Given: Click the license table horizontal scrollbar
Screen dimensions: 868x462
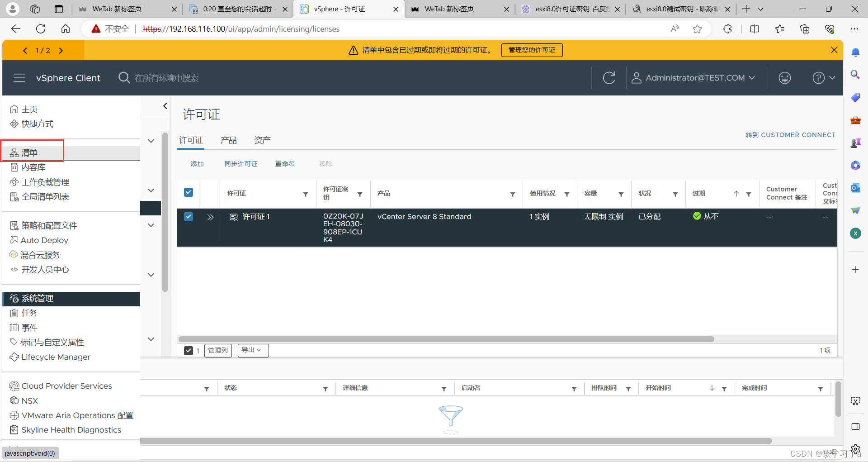Looking at the screenshot, I should point(446,339).
